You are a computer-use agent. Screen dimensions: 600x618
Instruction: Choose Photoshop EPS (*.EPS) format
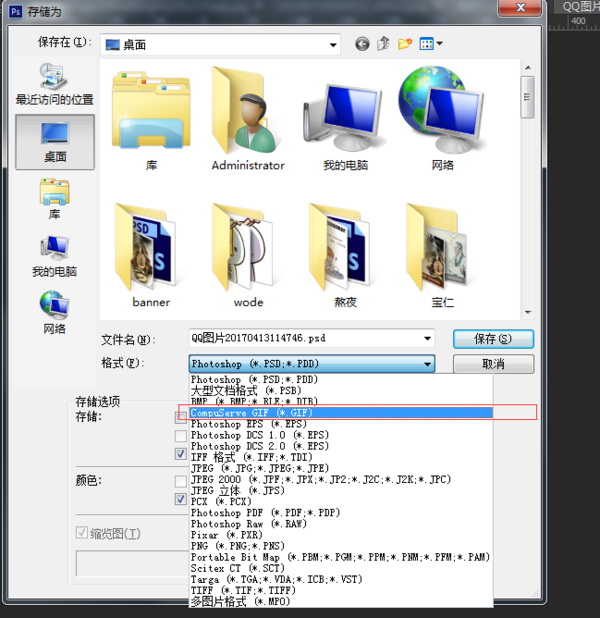tap(341, 424)
